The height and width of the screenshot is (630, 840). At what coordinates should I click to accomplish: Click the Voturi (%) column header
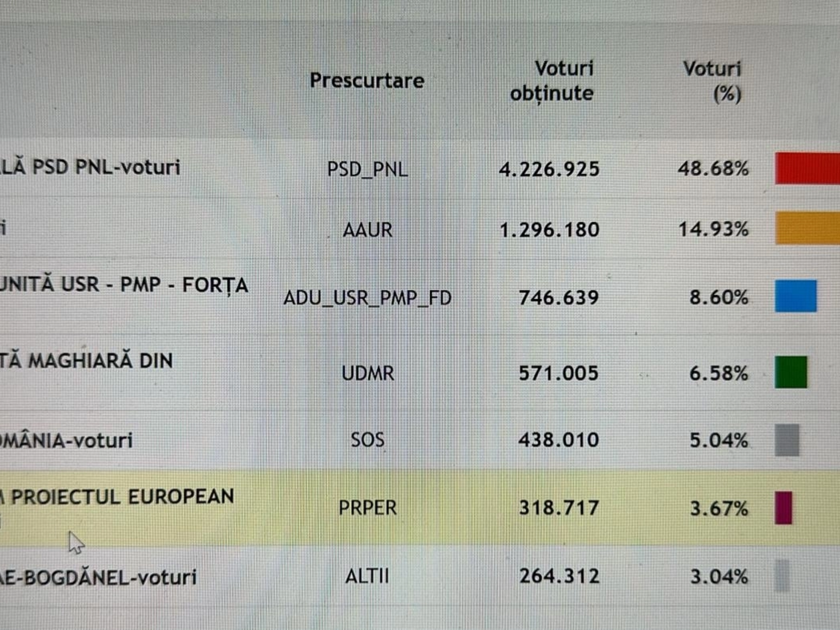(712, 81)
